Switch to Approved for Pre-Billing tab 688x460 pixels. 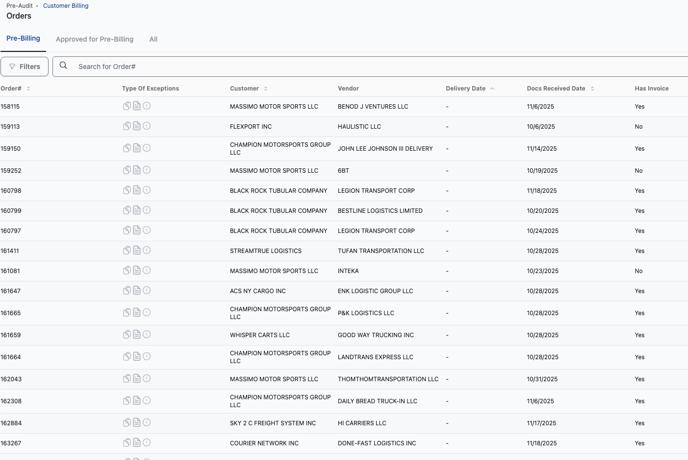[x=94, y=39]
